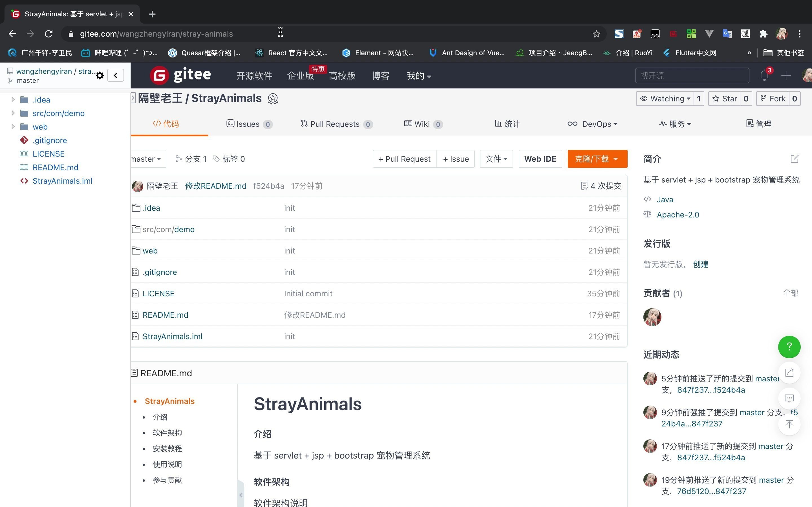Click the notification bell icon

(x=764, y=75)
